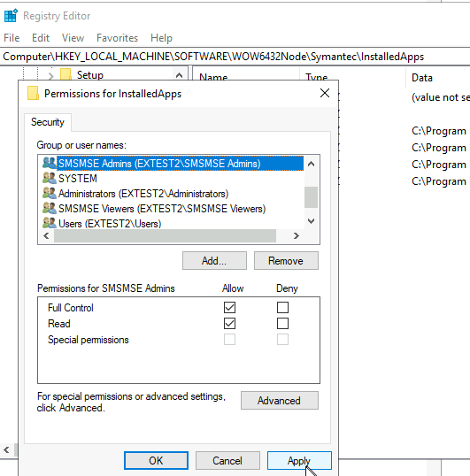Viewport: 470px width, 476px height.
Task: Select the Users group icon
Action: pos(50,223)
